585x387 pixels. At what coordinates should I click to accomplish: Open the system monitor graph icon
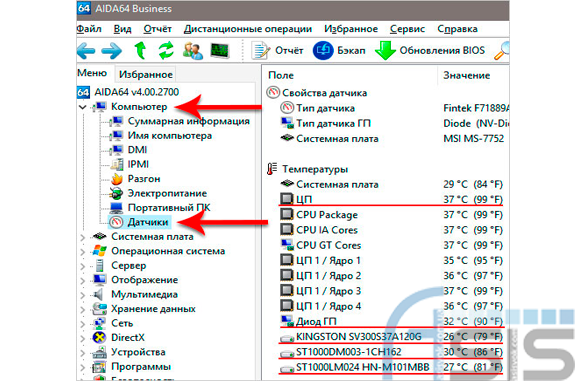(x=220, y=50)
